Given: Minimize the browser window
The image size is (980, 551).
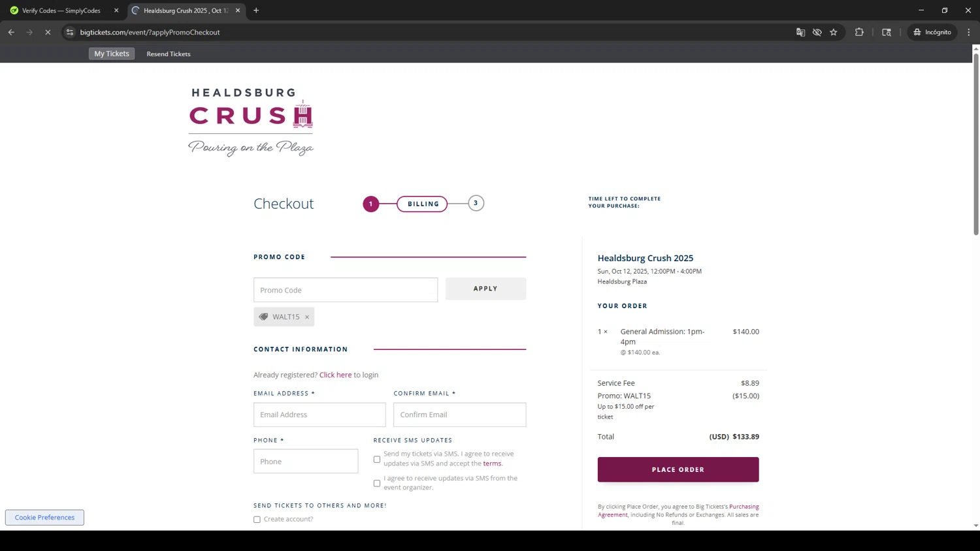Looking at the screenshot, I should (921, 10).
